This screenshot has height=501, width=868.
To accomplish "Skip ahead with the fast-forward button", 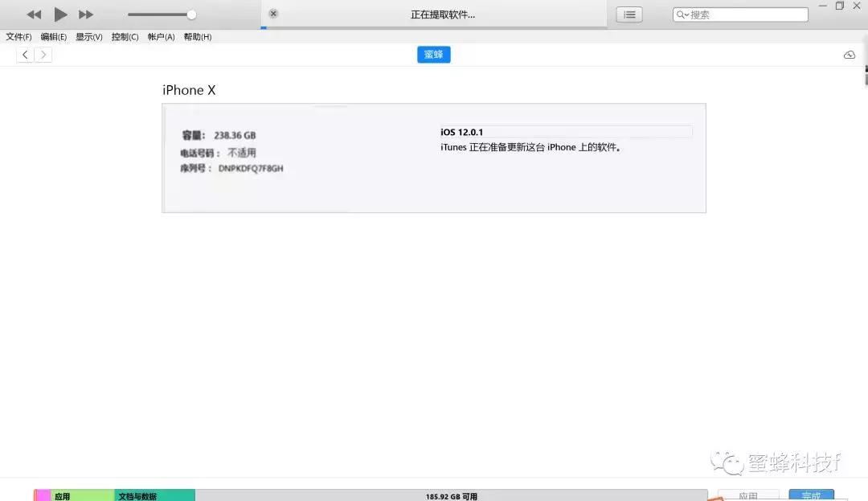I will (86, 14).
